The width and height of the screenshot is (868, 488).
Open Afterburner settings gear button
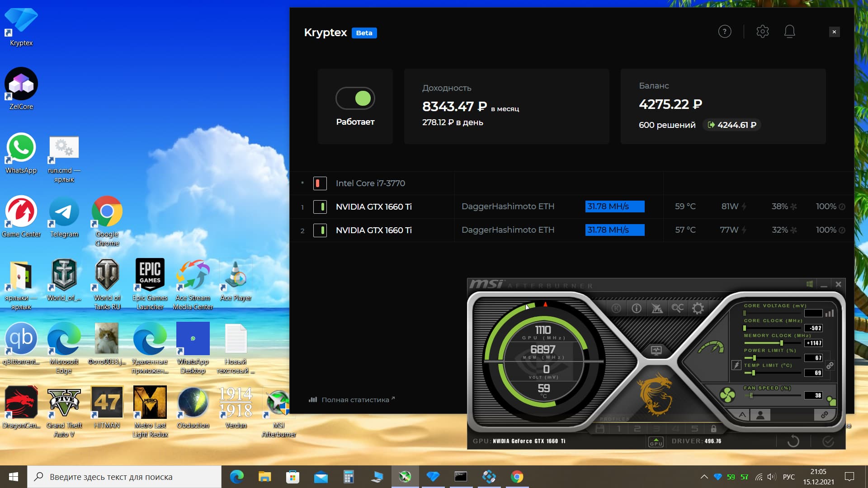click(698, 308)
